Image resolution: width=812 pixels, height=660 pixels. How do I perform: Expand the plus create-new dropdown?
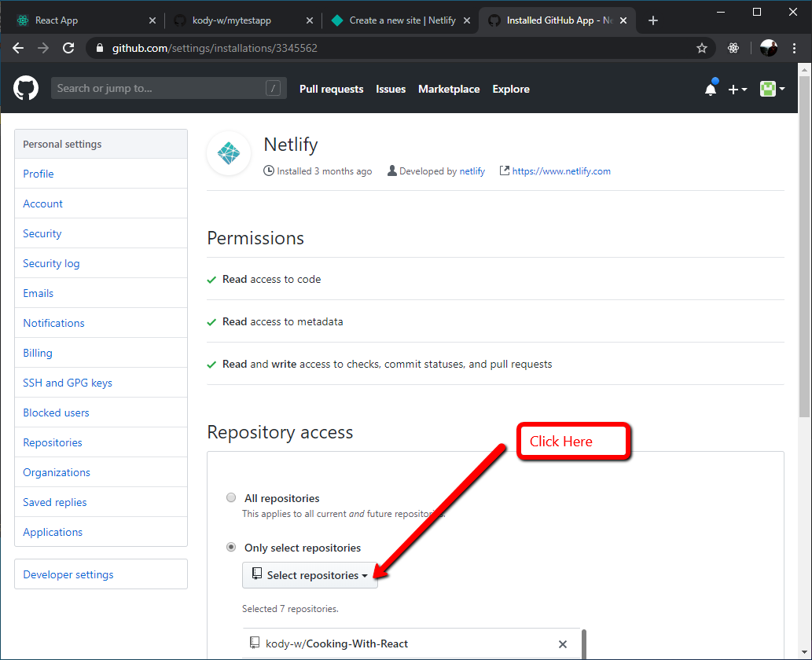pos(737,89)
